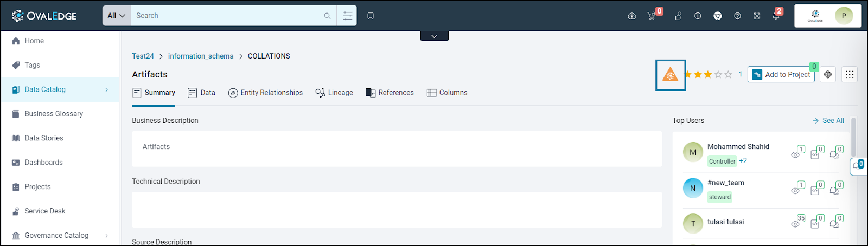
Task: Open Mohammed Shahid user entry
Action: click(738, 147)
